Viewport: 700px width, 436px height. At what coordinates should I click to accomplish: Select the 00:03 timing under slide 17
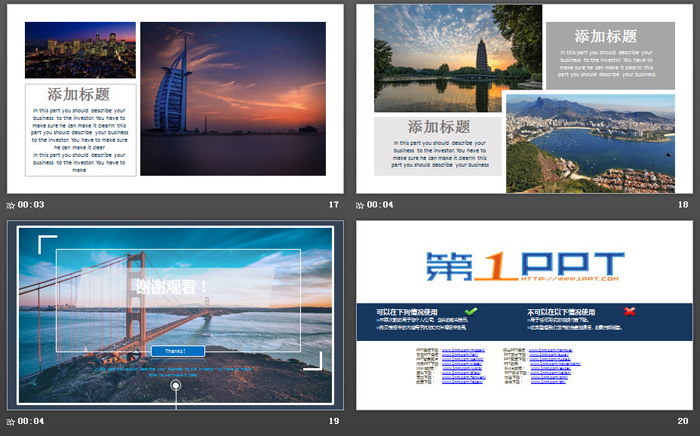pos(31,205)
